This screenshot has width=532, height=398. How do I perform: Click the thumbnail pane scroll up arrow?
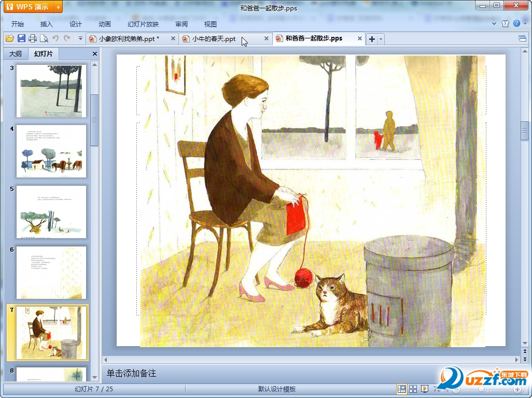(x=95, y=64)
